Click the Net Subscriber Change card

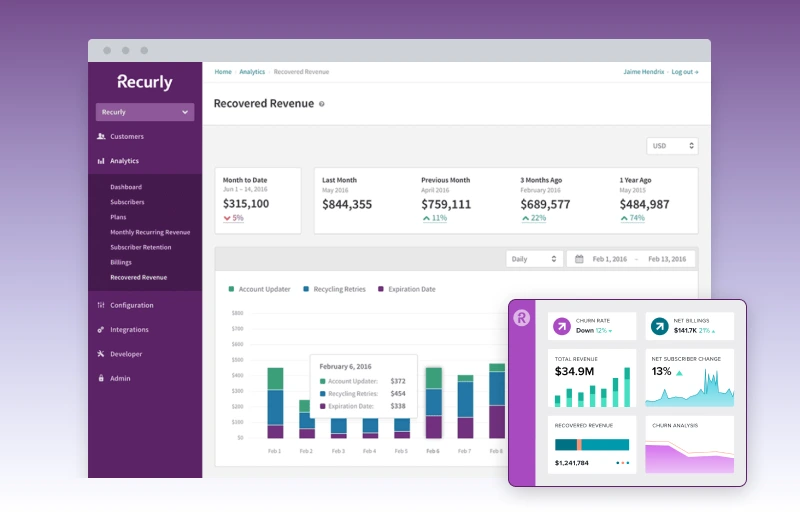pyautogui.click(x=689, y=378)
